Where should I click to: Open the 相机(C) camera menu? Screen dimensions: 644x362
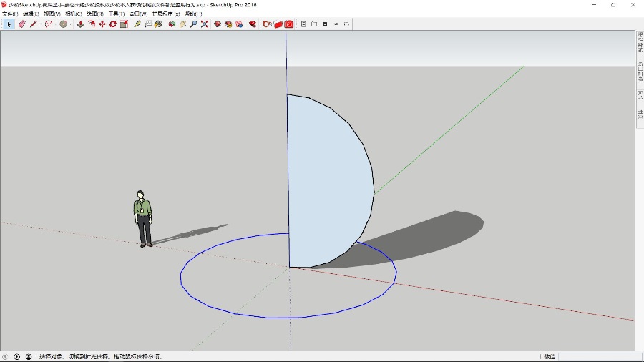point(73,14)
